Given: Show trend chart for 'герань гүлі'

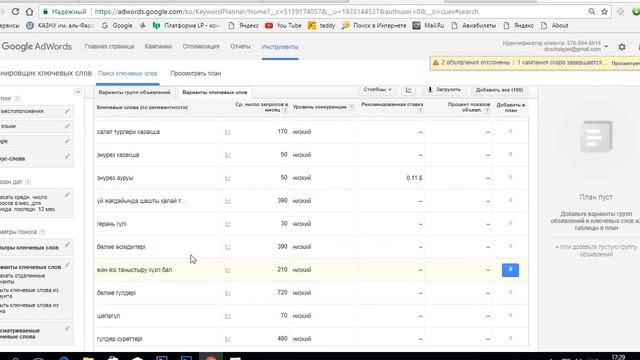Looking at the screenshot, I should [228, 224].
